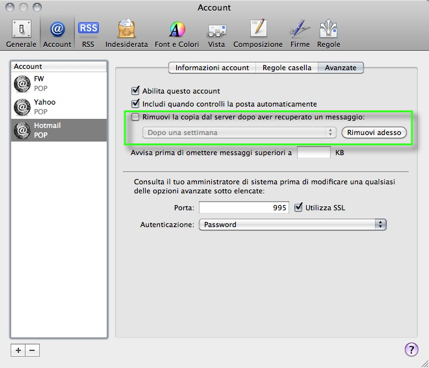Click the KB message size input field
The height and width of the screenshot is (368, 429).
pos(314,153)
